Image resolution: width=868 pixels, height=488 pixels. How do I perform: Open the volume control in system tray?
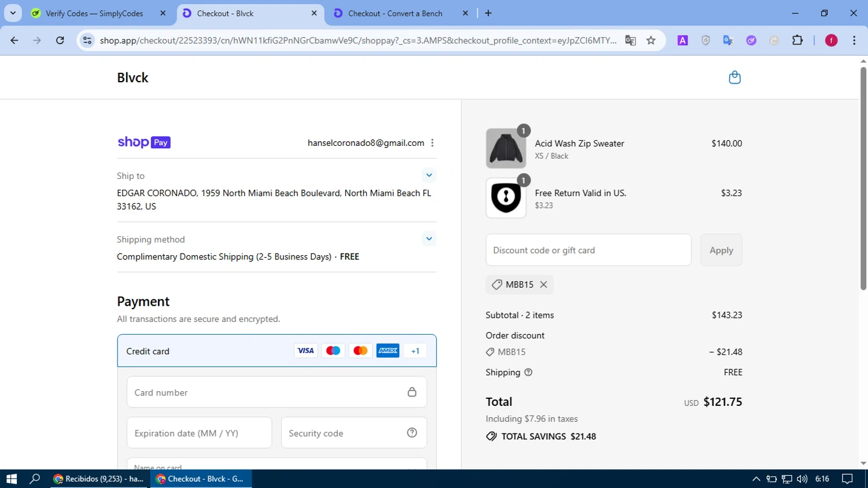click(802, 479)
